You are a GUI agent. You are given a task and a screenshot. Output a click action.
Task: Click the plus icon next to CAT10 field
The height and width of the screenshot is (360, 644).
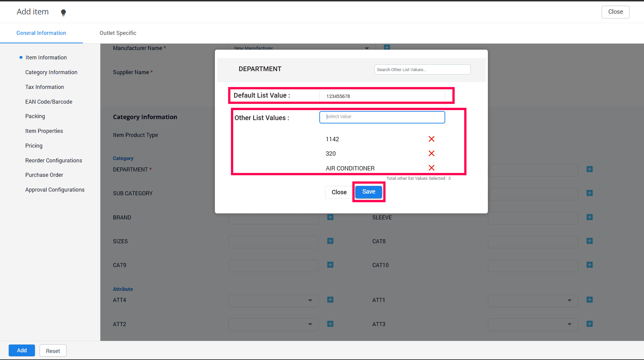590,265
